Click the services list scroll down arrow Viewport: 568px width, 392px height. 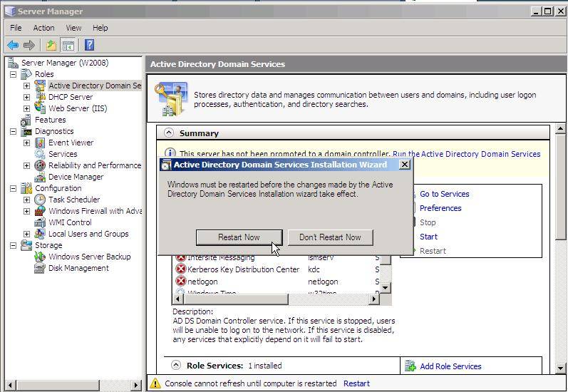(x=385, y=288)
